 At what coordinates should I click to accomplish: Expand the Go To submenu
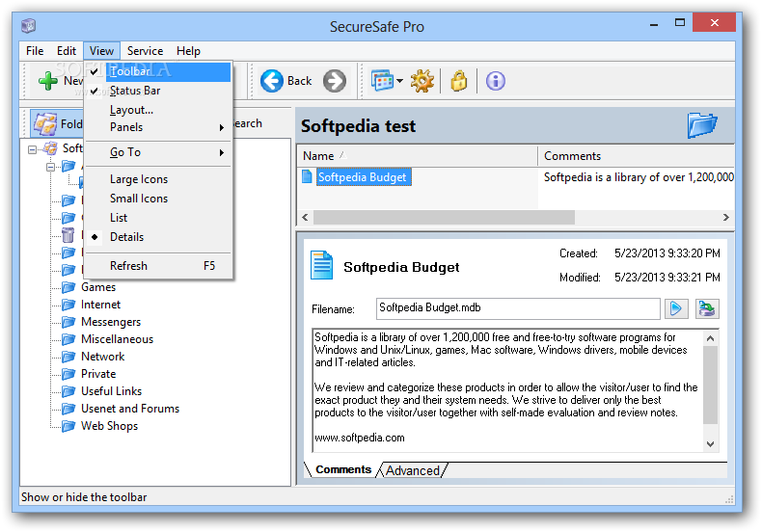point(158,152)
